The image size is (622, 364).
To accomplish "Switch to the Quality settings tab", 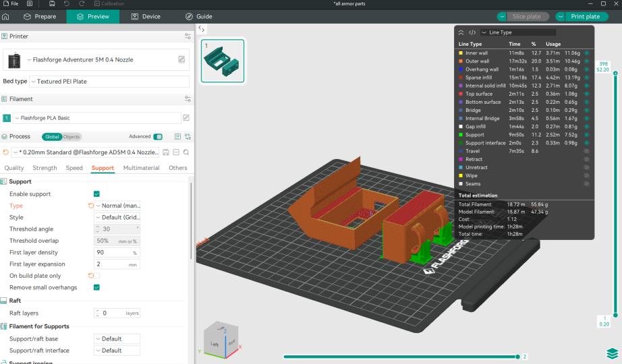I will click(x=14, y=168).
